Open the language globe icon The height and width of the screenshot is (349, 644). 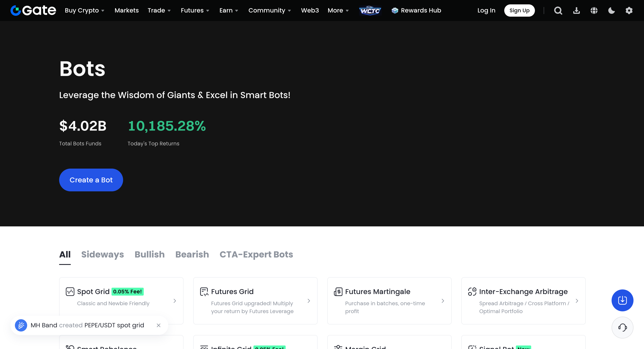(x=594, y=11)
